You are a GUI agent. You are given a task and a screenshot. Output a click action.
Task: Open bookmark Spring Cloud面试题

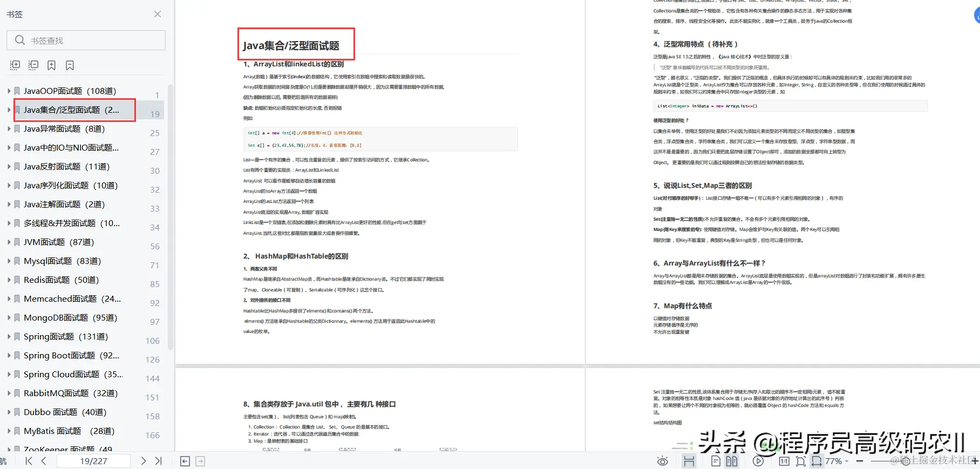tap(73, 374)
